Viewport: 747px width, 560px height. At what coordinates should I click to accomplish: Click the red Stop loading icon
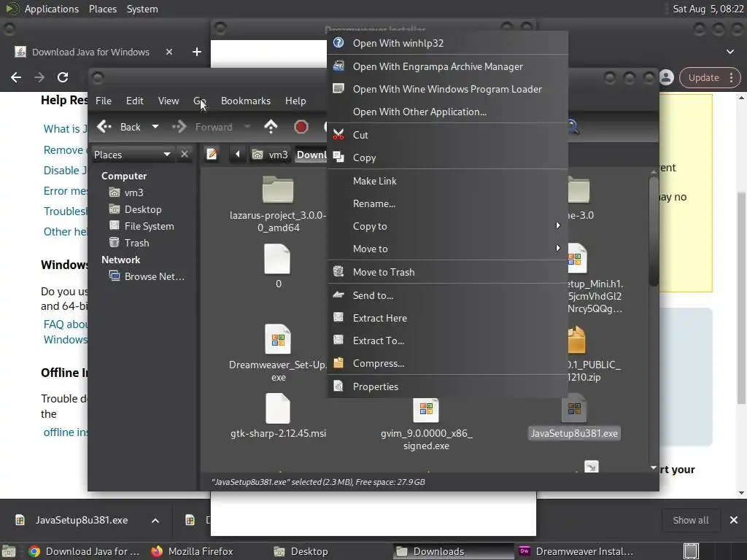coord(301,127)
